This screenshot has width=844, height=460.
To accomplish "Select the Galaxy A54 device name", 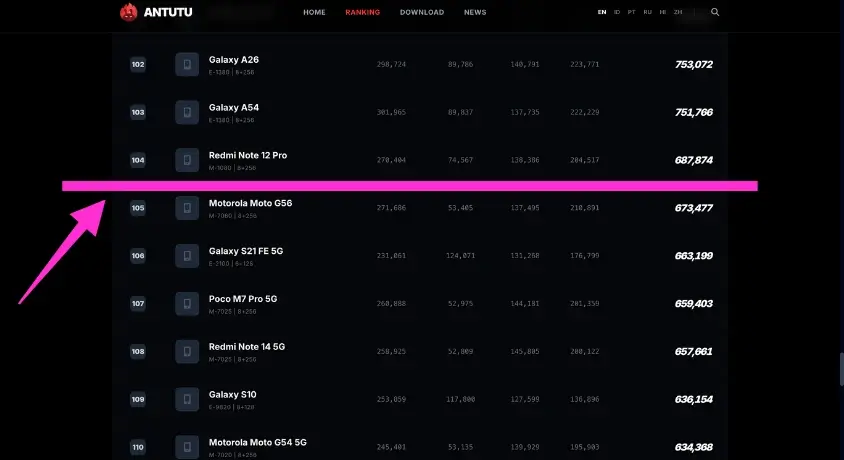I will coord(234,108).
